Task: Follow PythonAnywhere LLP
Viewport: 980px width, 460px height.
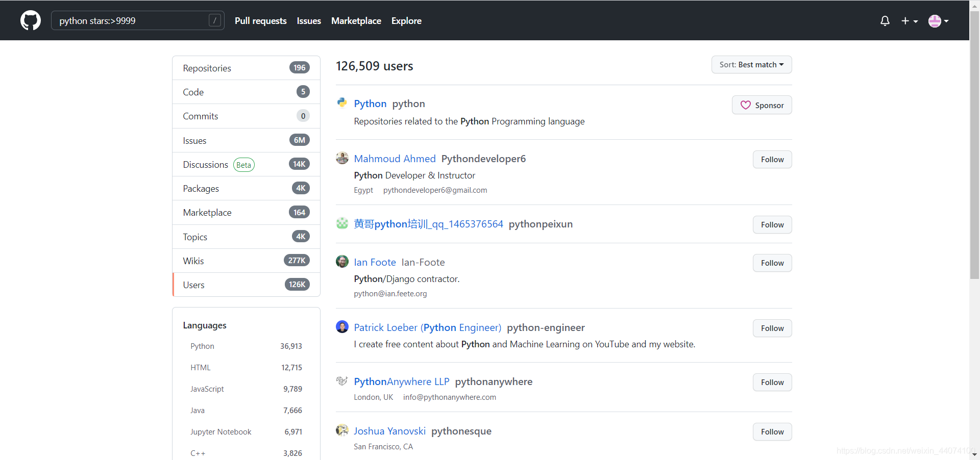Action: point(772,382)
